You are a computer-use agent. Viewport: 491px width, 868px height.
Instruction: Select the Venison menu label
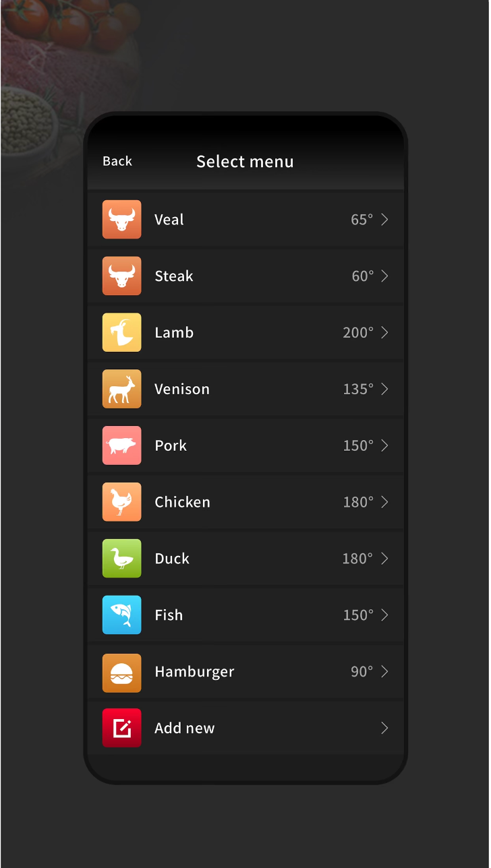(x=182, y=389)
